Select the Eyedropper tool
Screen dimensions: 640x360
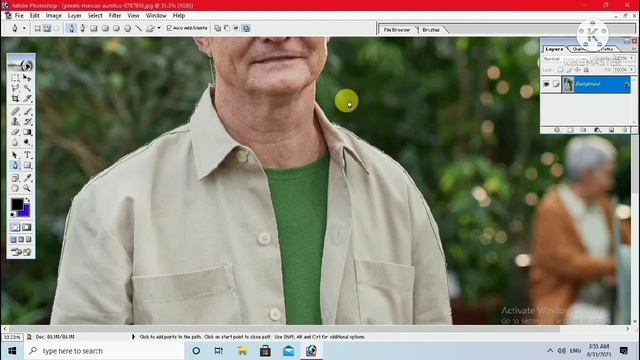point(27,178)
